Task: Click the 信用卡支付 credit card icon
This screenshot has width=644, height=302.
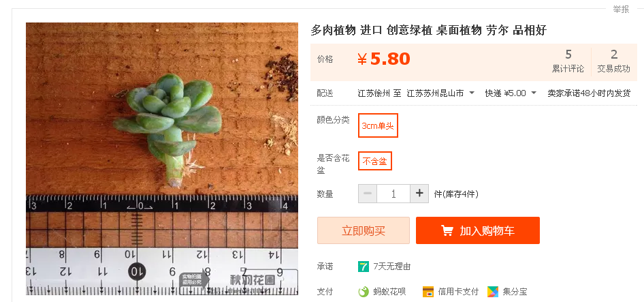Action: [x=428, y=292]
